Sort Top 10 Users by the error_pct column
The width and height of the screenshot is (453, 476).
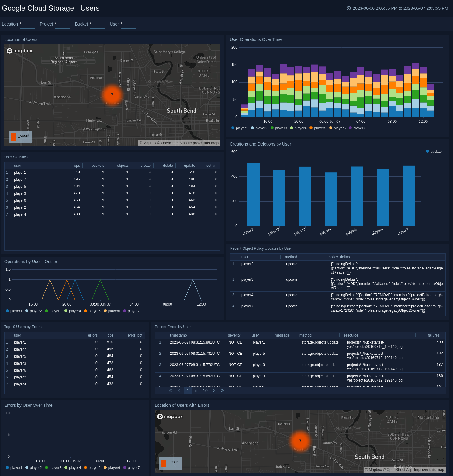click(x=135, y=335)
